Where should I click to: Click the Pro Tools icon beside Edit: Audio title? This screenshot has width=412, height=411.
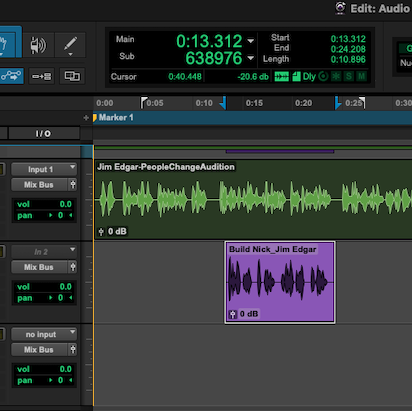340,8
